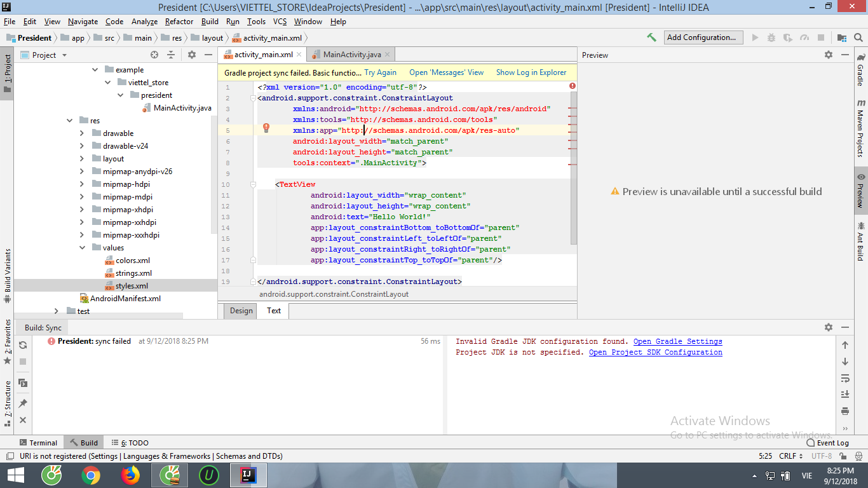The height and width of the screenshot is (488, 868).
Task: Toggle the 1: Project side tab
Action: [x=7, y=73]
